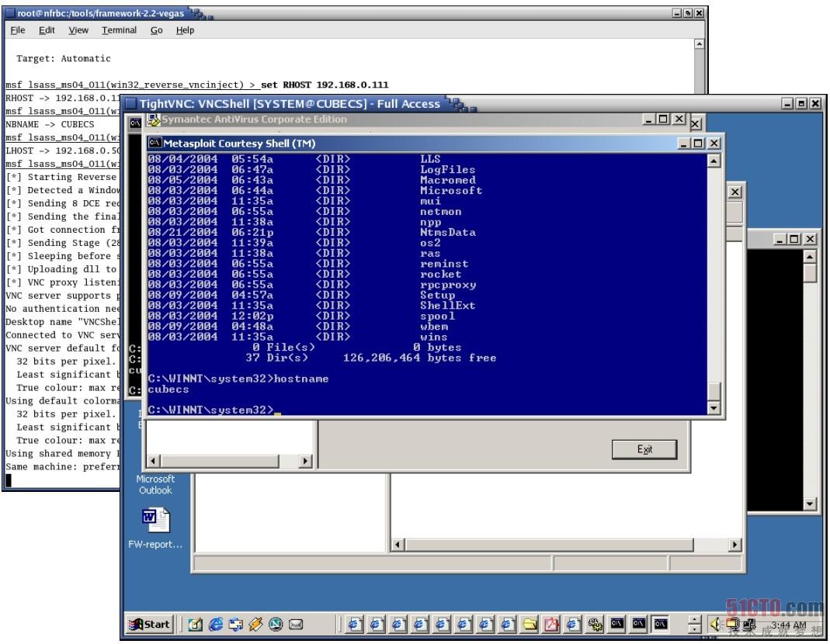The width and height of the screenshot is (830, 644).
Task: Click the "ShellExt" directory entry in the shell
Action: [x=447, y=306]
